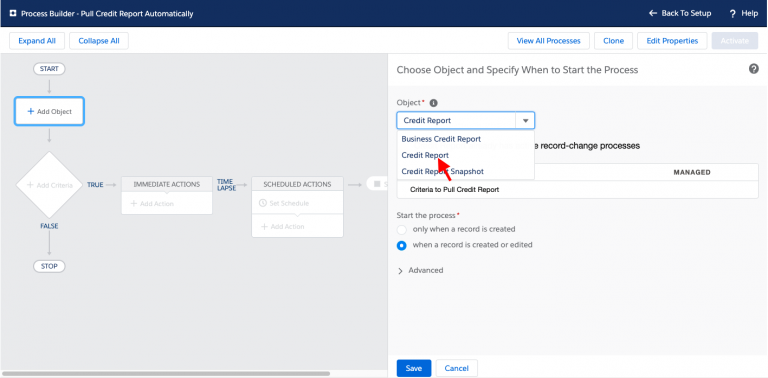Viewport: 768px width, 378px height.
Task: Click the Object combo box input
Action: coord(456,120)
